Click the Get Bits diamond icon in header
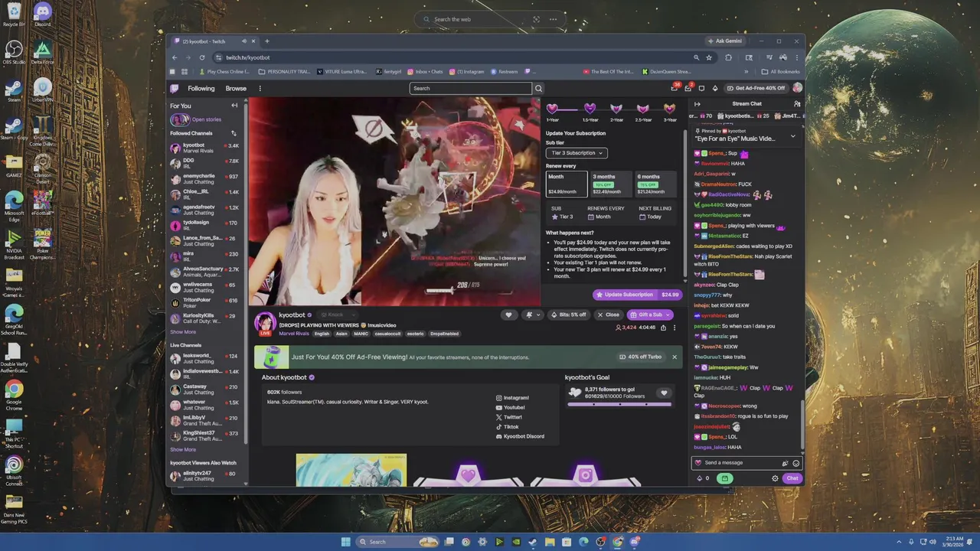This screenshot has width=980, height=551. (715, 88)
